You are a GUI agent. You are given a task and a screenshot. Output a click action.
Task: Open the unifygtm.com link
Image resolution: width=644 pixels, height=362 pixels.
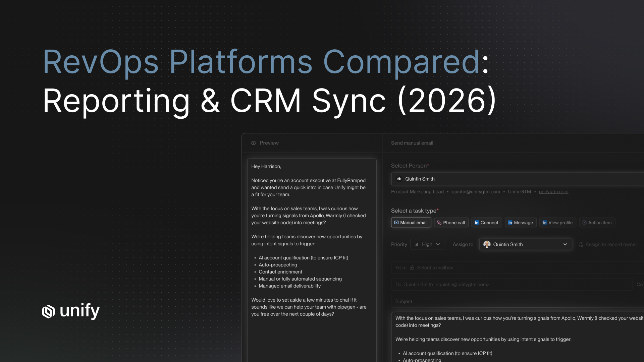tap(553, 192)
